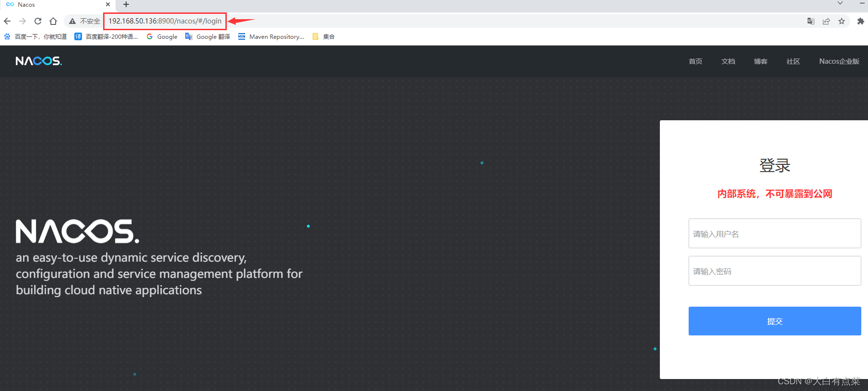This screenshot has width=868, height=391.
Task: Go to 首页 in the navigation
Action: click(695, 61)
